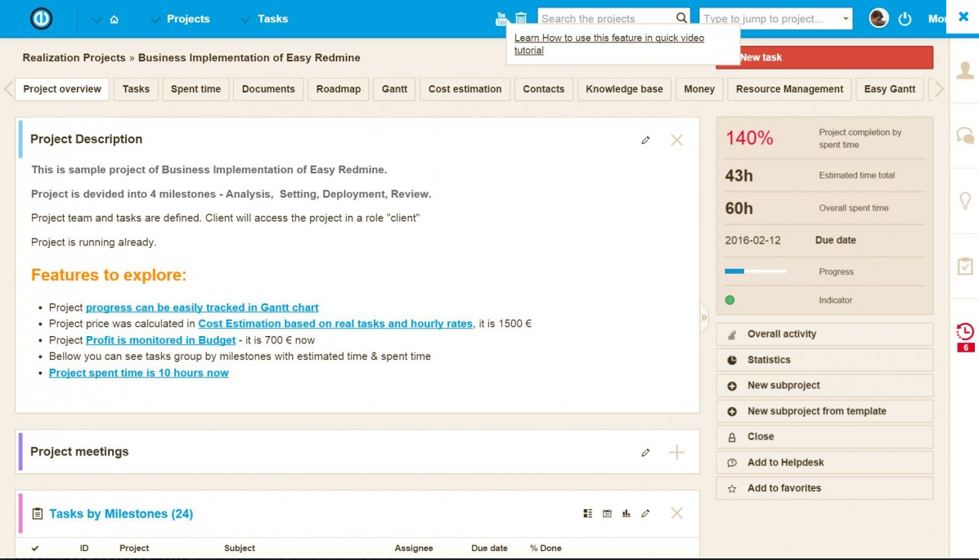This screenshot has height=560, width=979.
Task: Open the Project overview tab
Action: pyautogui.click(x=62, y=89)
